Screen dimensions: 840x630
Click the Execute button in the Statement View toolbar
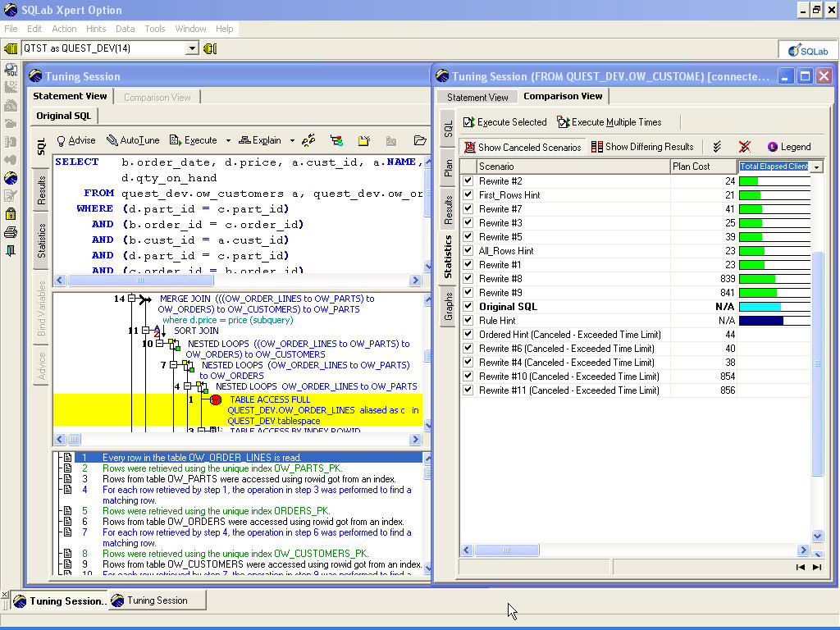tap(194, 140)
